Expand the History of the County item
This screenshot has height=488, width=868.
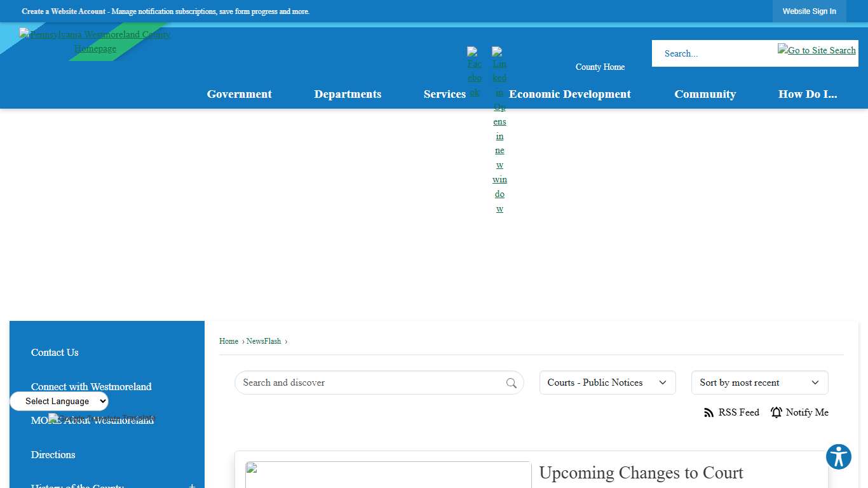tap(192, 485)
